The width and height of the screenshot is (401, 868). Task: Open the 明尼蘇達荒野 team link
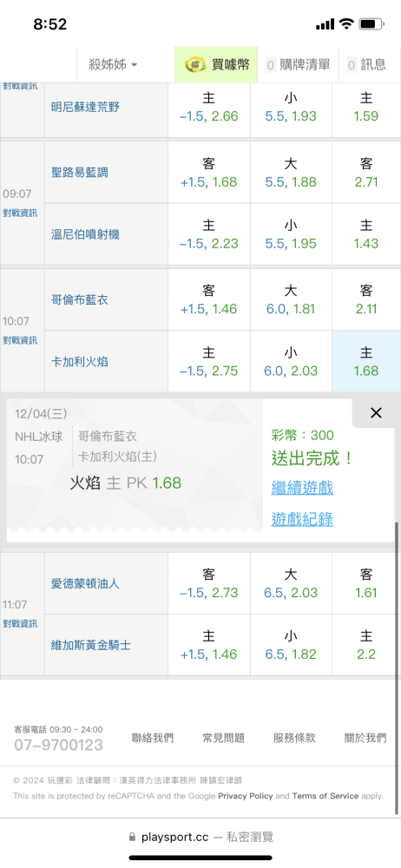[x=85, y=107]
